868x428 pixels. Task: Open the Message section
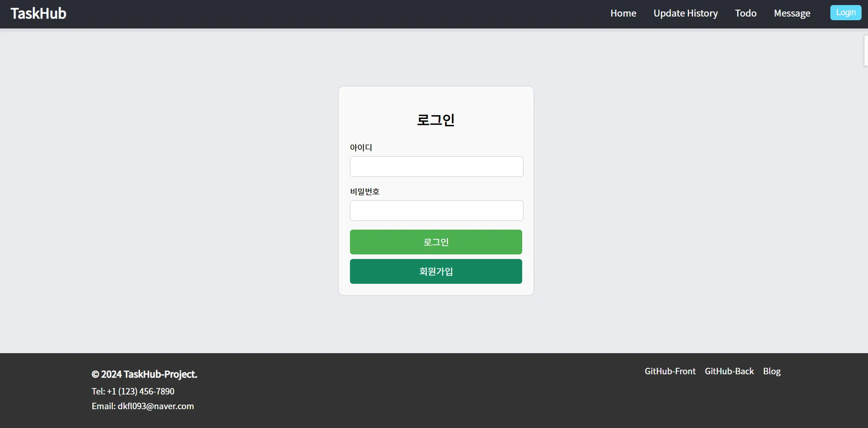792,13
